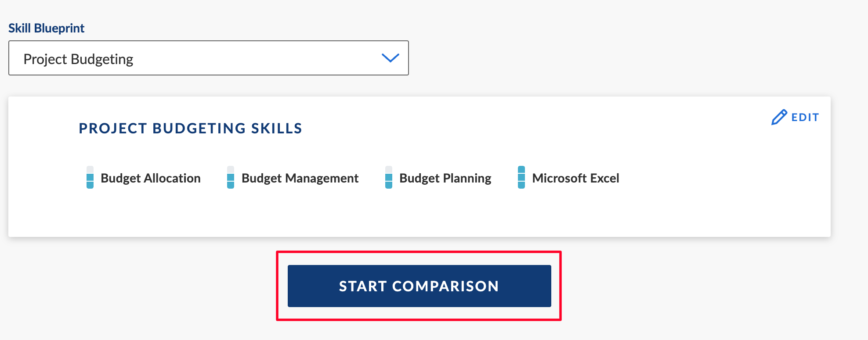Select the Budget Allocation skill label
This screenshot has width=868, height=340.
click(x=151, y=178)
